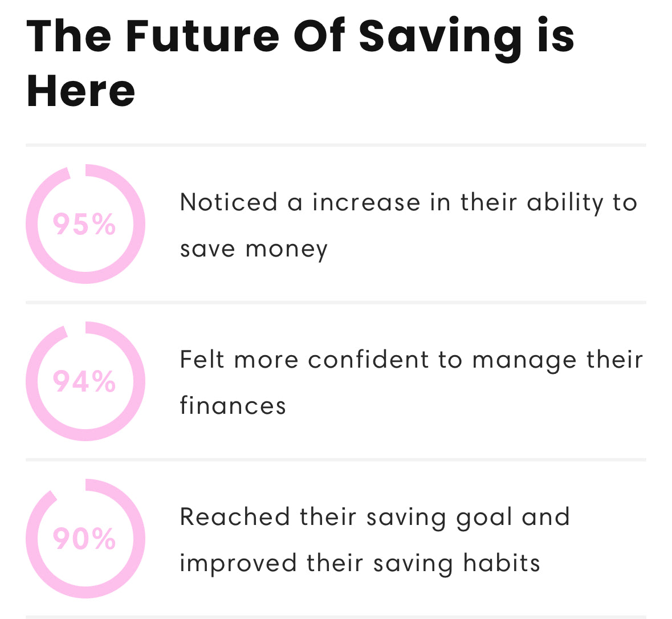672x619 pixels.
Task: Click the text save money
Action: (x=254, y=249)
